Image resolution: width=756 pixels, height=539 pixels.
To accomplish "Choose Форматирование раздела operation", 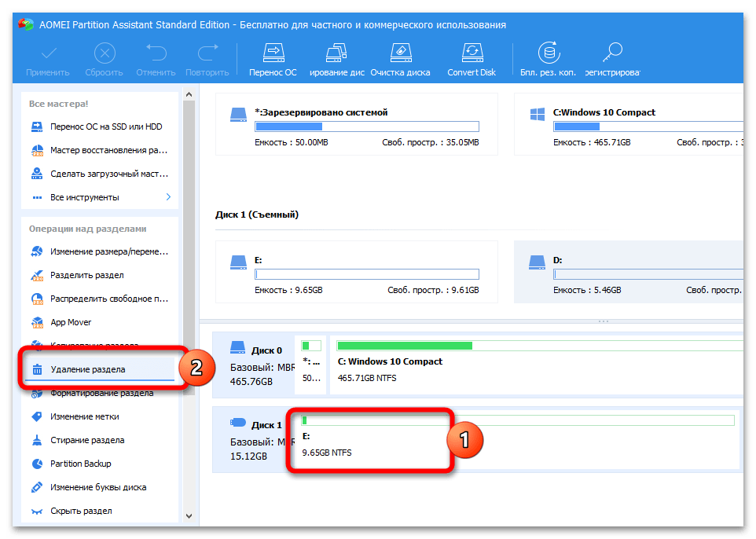I will click(x=101, y=393).
